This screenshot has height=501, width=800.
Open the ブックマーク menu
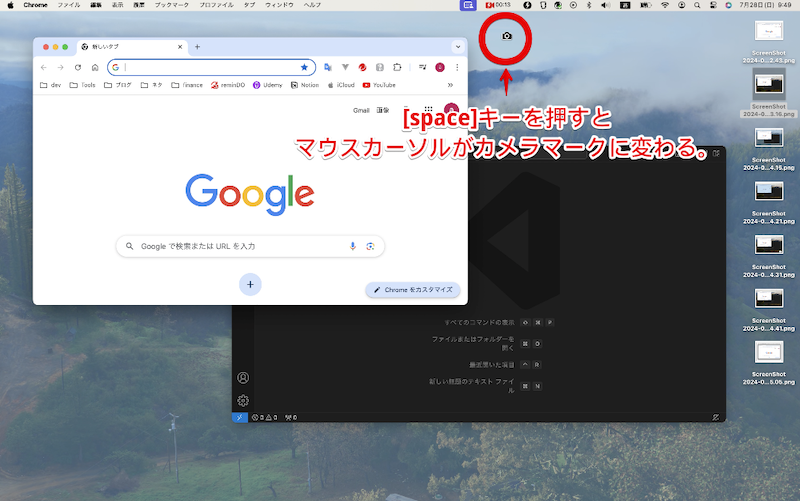point(171,5)
